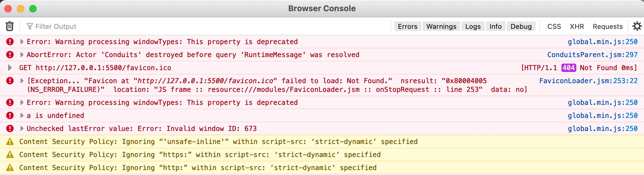The width and height of the screenshot is (644, 175).
Task: Click the warning icon beside "http:" policy message
Action: pyautogui.click(x=10, y=168)
